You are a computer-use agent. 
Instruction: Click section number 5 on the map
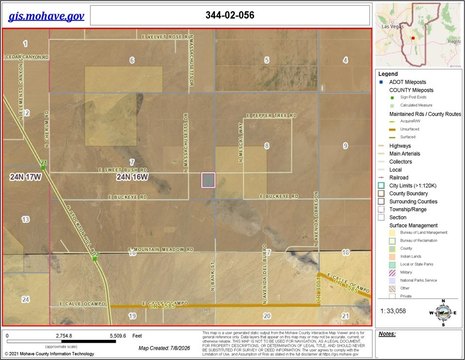[x=267, y=60]
